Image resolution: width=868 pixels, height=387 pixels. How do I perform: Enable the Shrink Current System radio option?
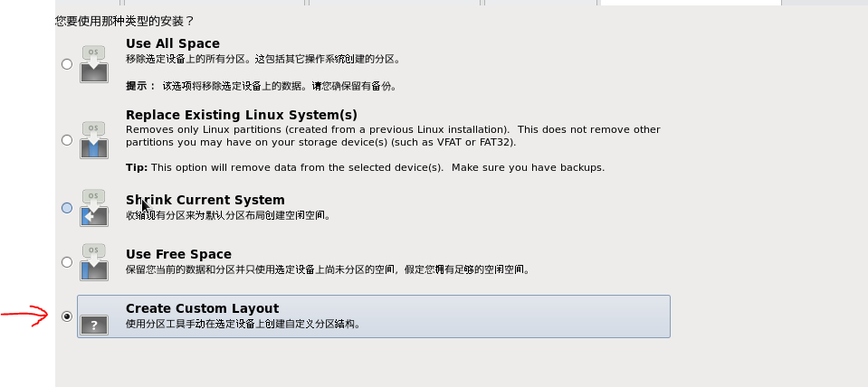coord(67,208)
